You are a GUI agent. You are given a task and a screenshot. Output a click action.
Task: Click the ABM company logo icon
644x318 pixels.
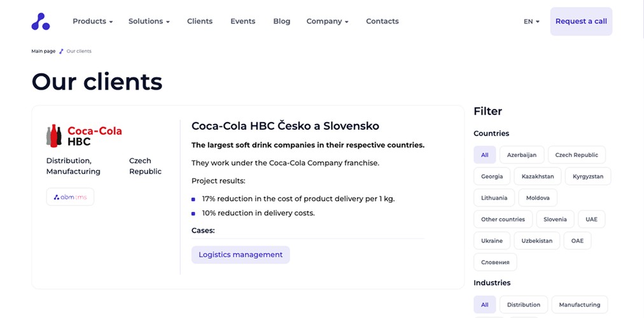[x=41, y=22]
